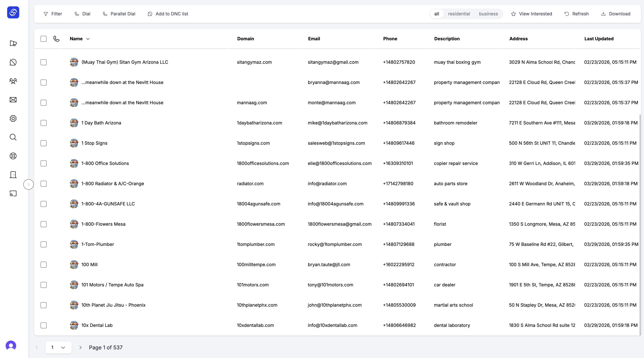Expand the collapsed sidebar with arrow
Screen dimensions: 644x358
[29, 184]
